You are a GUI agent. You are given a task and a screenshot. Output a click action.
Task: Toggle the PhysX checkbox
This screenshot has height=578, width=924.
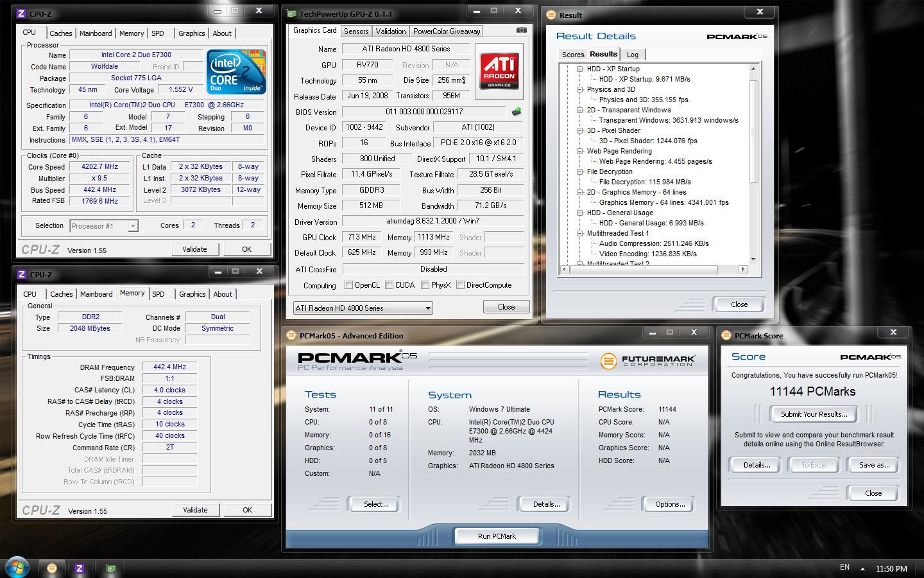(425, 285)
